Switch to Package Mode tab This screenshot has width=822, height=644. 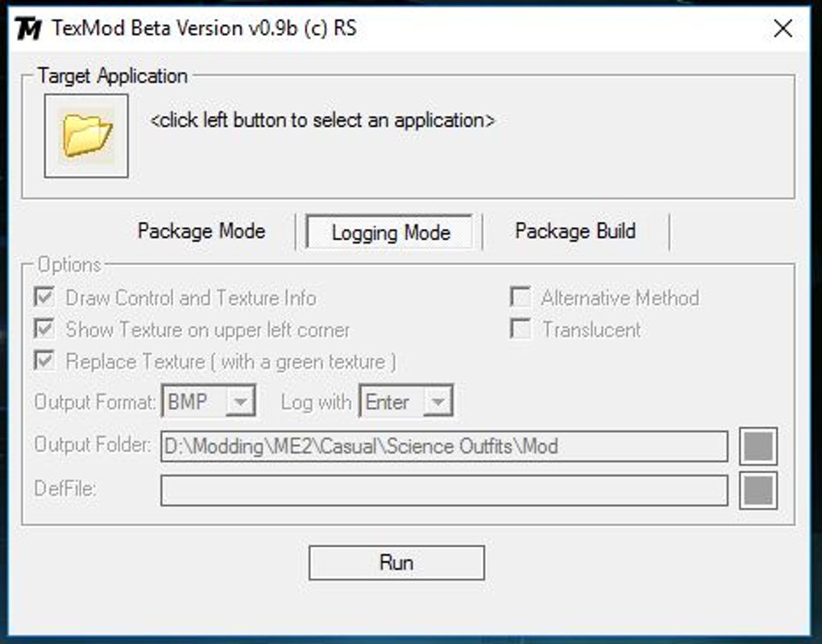click(201, 231)
